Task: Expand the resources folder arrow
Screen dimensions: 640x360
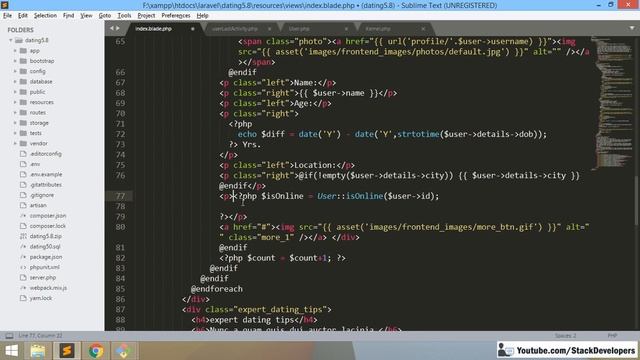Action: (15, 102)
